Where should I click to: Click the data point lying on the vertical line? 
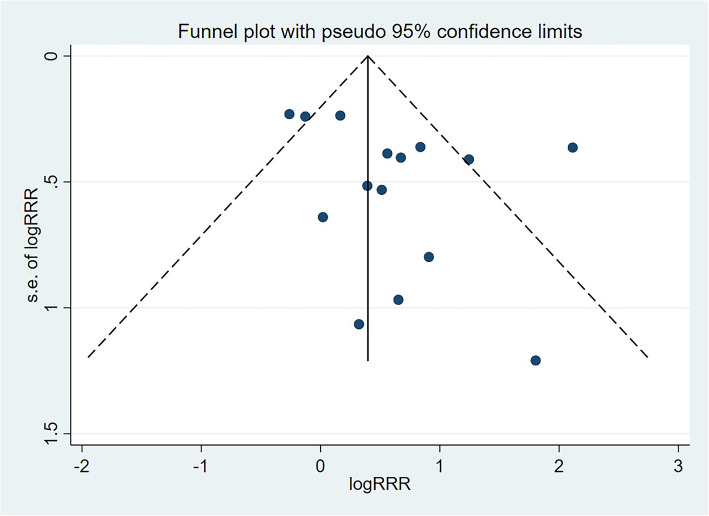[x=367, y=185]
